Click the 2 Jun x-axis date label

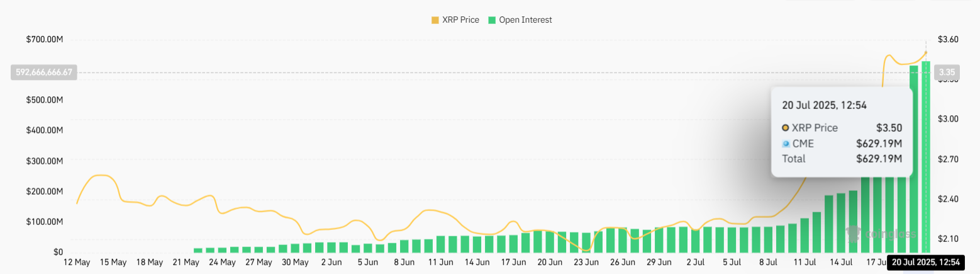coord(331,262)
